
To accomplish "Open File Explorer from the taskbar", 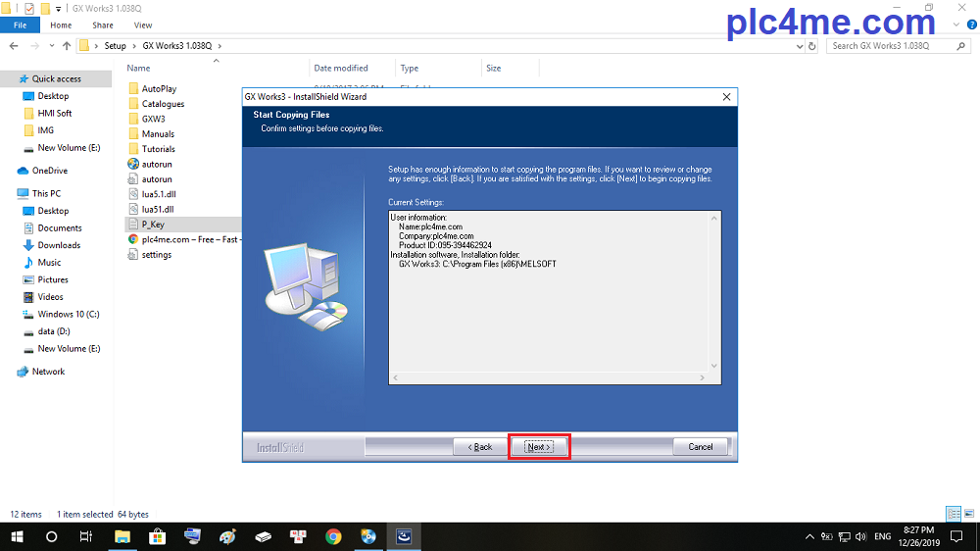I will click(x=122, y=536).
